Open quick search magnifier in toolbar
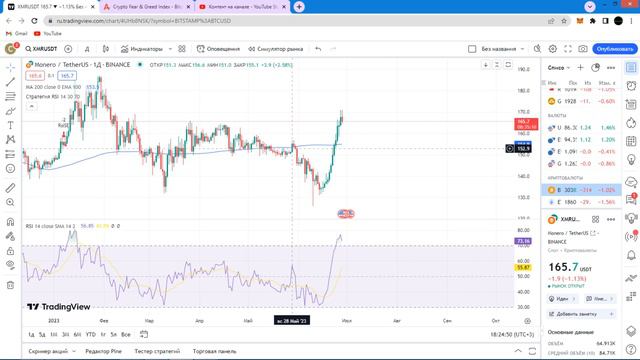Viewport: 640px width, 360px height. coord(537,49)
